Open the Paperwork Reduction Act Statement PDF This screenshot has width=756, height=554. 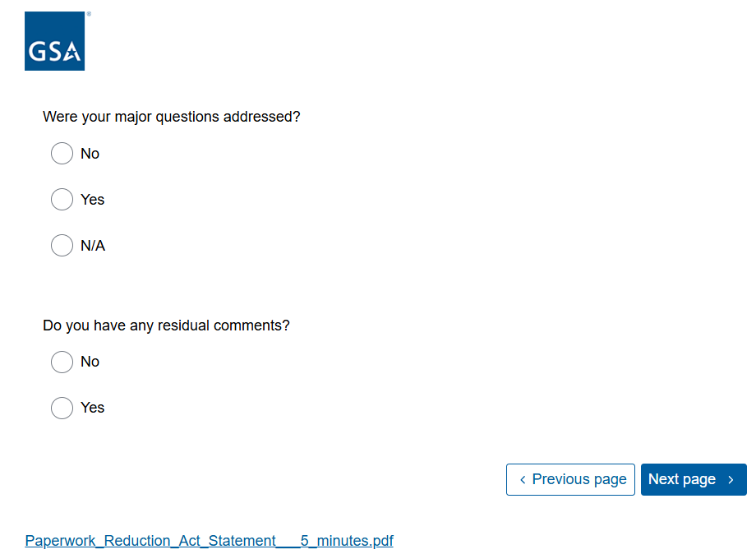[210, 541]
